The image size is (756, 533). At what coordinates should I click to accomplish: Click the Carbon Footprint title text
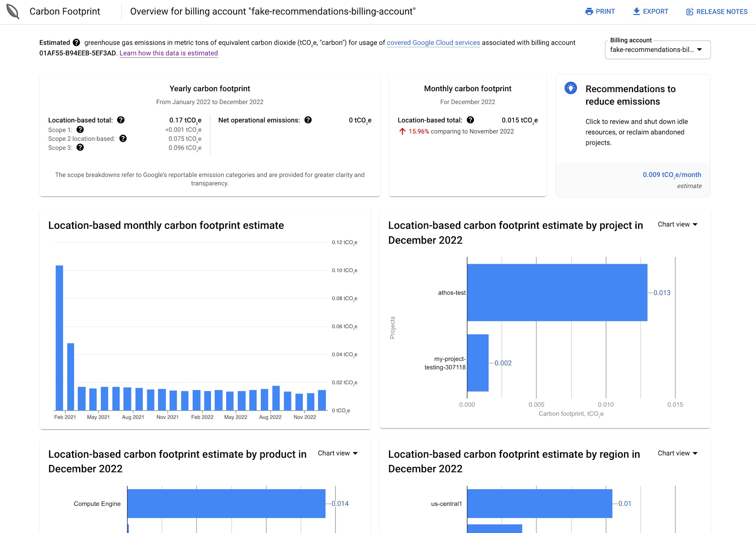click(x=65, y=11)
